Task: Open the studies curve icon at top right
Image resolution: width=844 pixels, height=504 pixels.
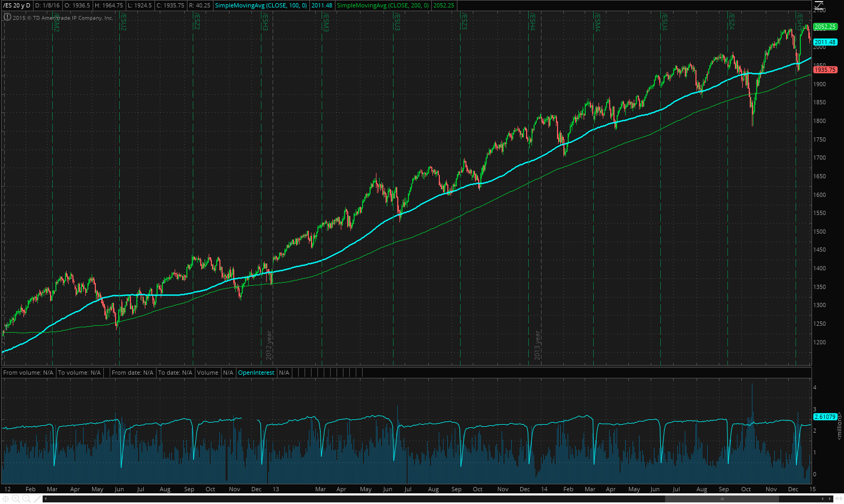Action: pos(819,5)
